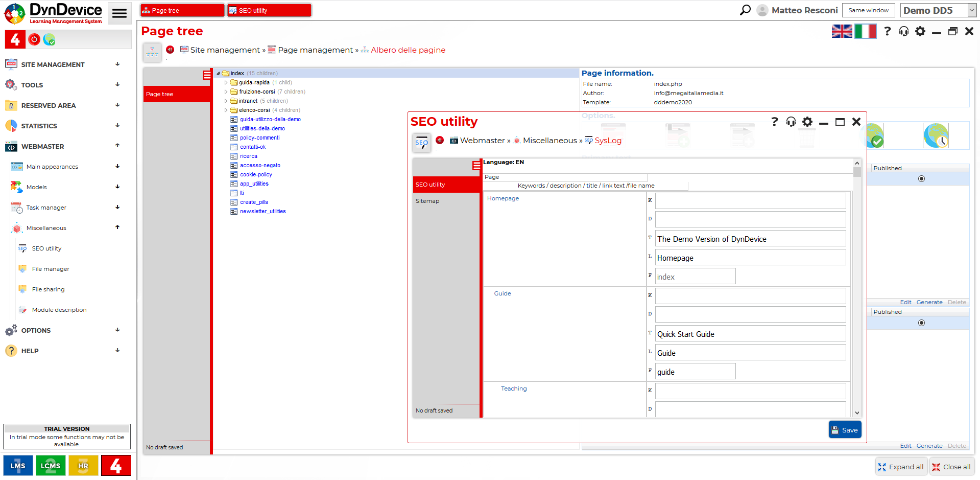Open the newsletter_utilities page in tree
Viewport: 980px width, 480px height.
(263, 211)
